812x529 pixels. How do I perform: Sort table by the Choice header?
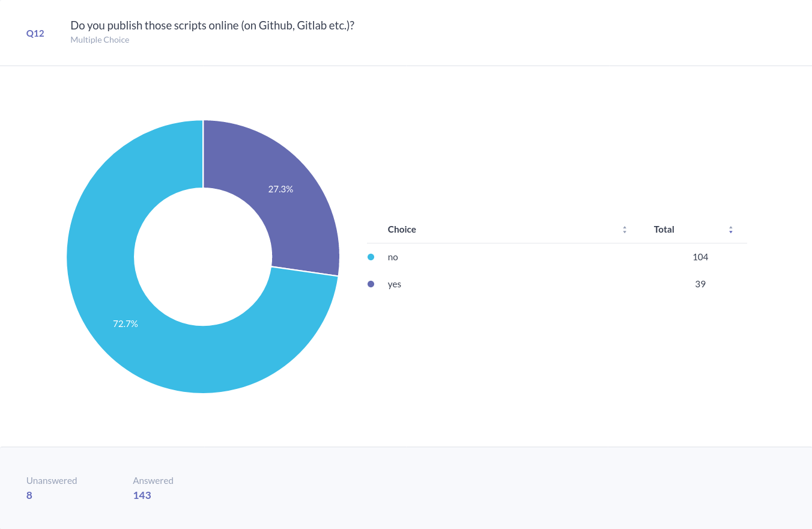(x=402, y=230)
